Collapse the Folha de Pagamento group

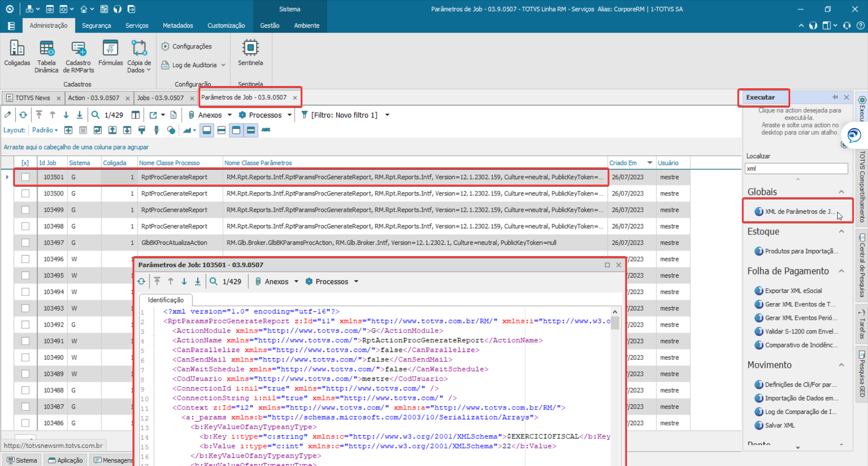point(841,271)
